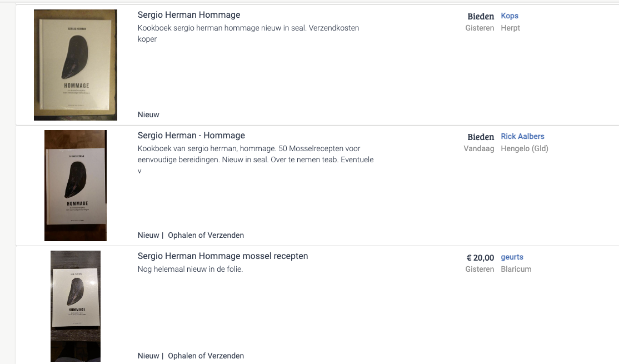Screen dimensions: 619x364
Task: Click Bieden on the Rick Aalbers listing
Action: tap(481, 137)
